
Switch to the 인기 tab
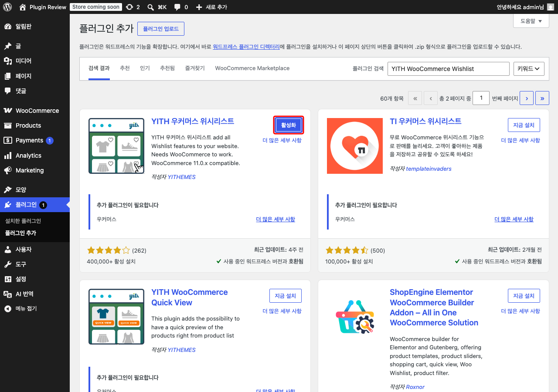click(x=145, y=68)
